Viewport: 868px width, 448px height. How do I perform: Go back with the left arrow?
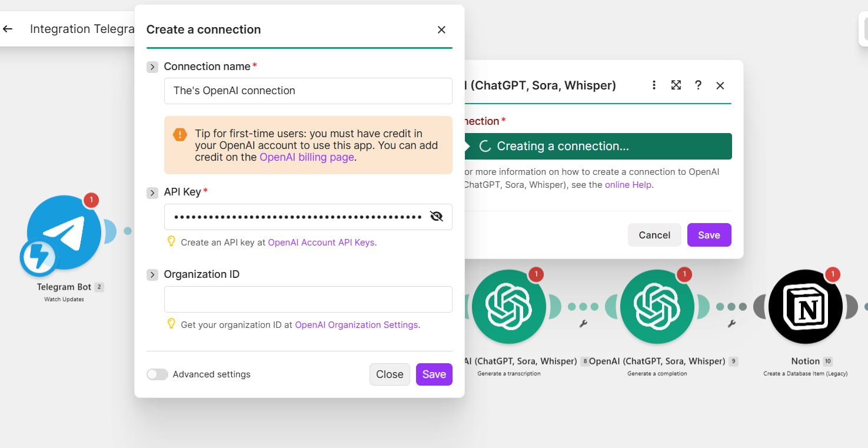pyautogui.click(x=8, y=29)
